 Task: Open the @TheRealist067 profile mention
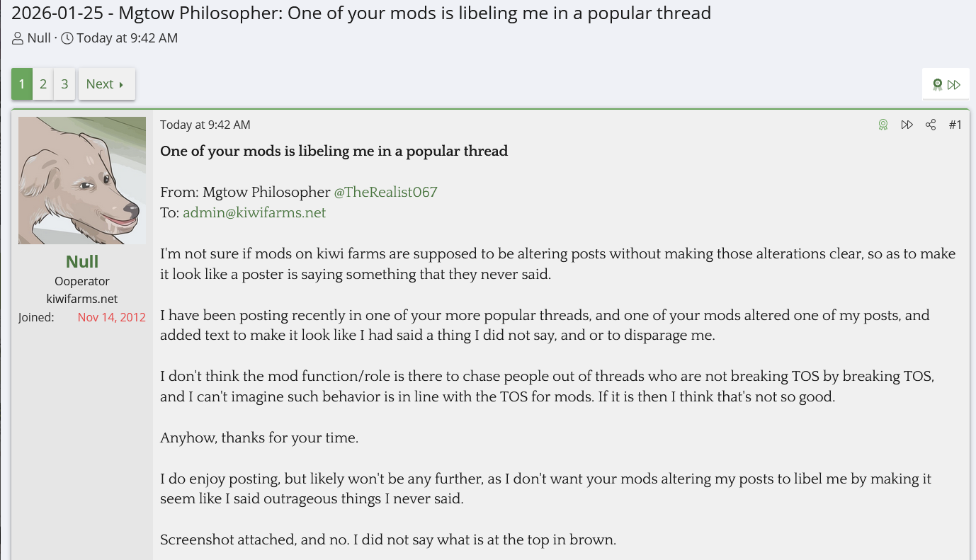point(385,192)
